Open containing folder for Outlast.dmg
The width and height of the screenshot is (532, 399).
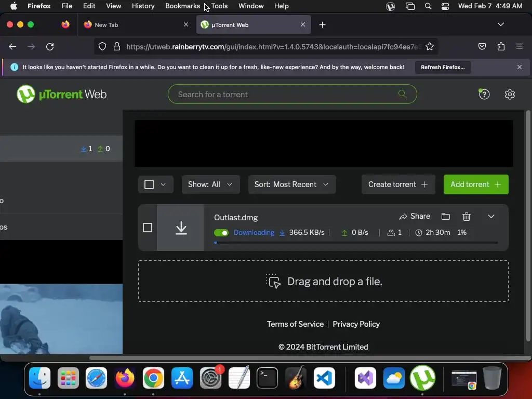(x=445, y=217)
